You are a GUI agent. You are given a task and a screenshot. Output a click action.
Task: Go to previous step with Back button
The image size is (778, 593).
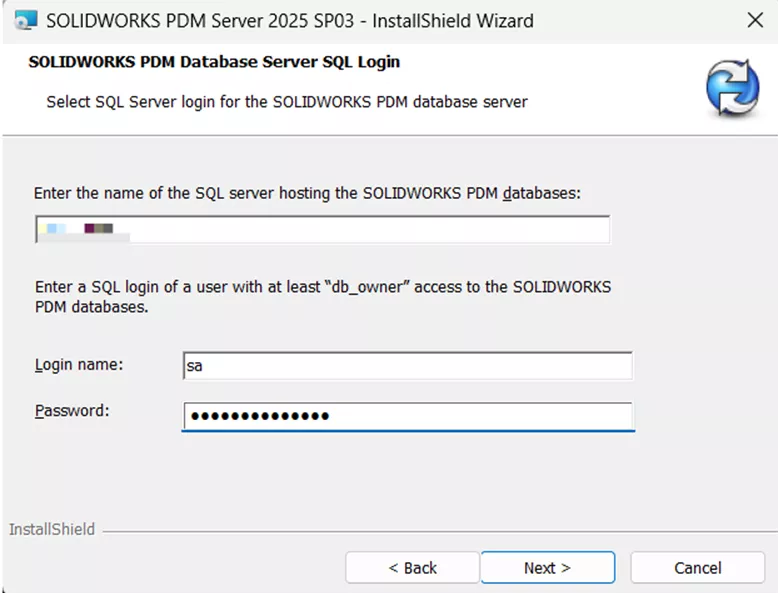pyautogui.click(x=412, y=567)
